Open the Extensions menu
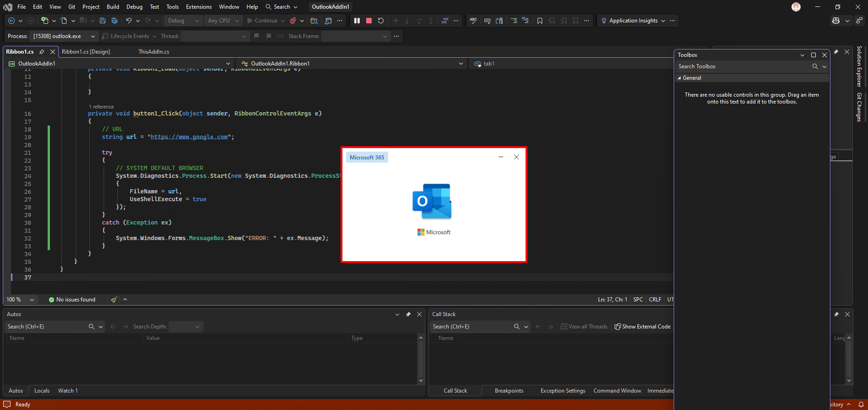Screen dimensions: 868x410 coord(198,7)
